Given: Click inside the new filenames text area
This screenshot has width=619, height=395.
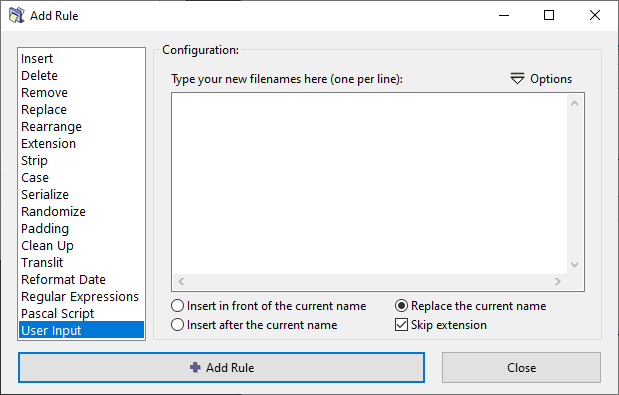Looking at the screenshot, I should [x=370, y=183].
